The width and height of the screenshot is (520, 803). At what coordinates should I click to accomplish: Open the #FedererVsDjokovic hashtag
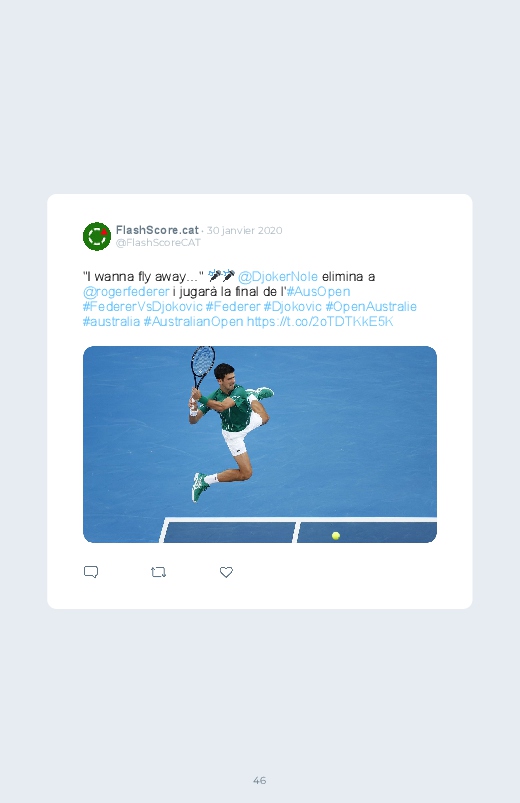pos(142,306)
